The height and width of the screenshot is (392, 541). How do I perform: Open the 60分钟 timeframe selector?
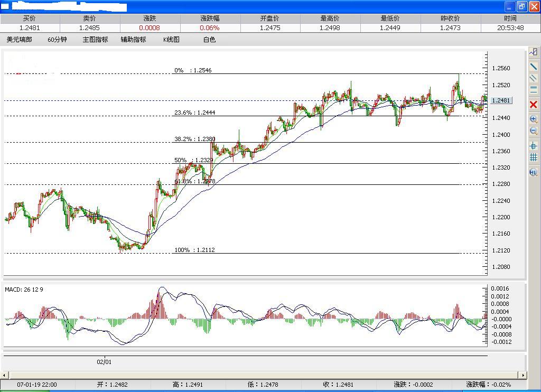pos(57,39)
